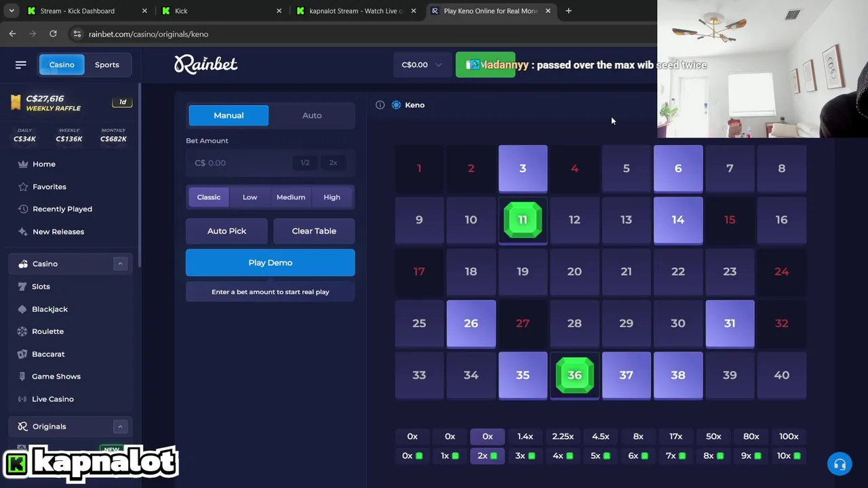
Task: Select Casino mode toggle
Action: [x=62, y=64]
